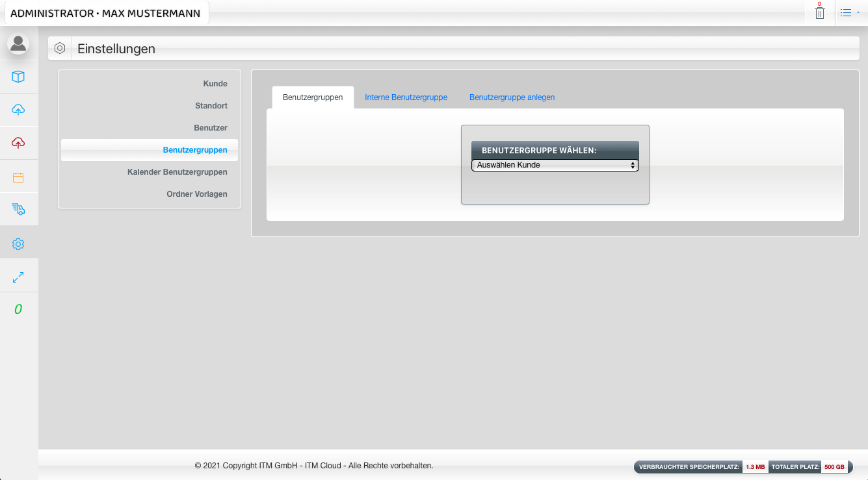
Task: Click the blue cube icon in sidebar
Action: (18, 77)
